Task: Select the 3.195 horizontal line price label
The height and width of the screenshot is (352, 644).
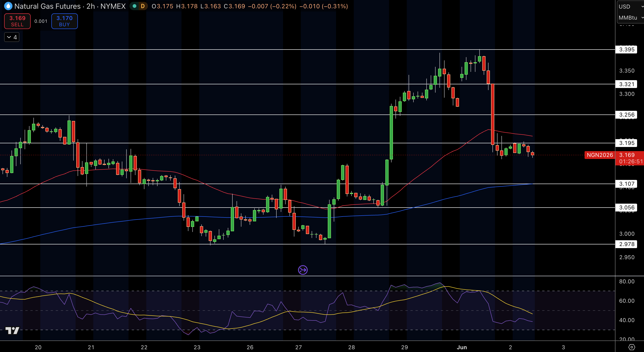Action: (626, 143)
